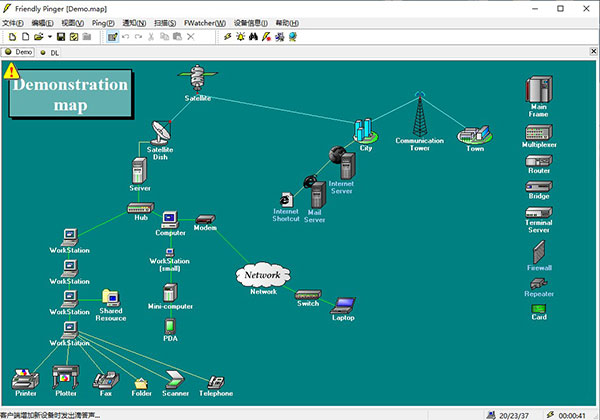Viewport: 600px width, 420px height.
Task: Switch to the DL map tab
Action: pos(50,51)
